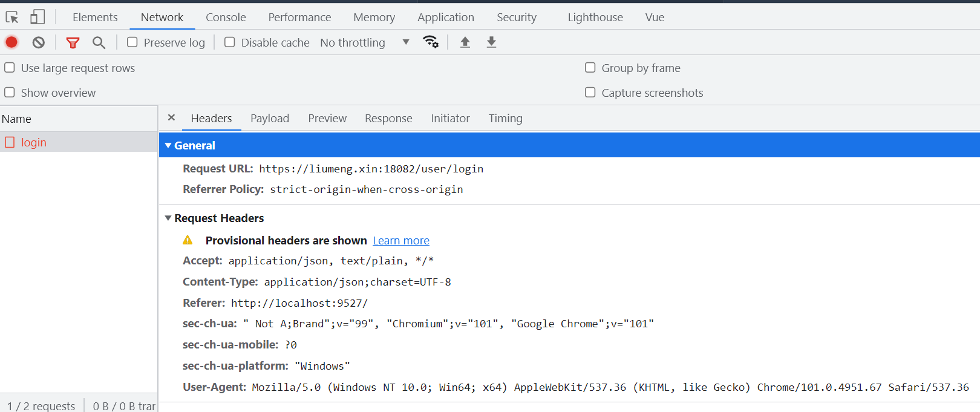980x412 pixels.
Task: Check the Disable cache option
Action: [x=230, y=42]
